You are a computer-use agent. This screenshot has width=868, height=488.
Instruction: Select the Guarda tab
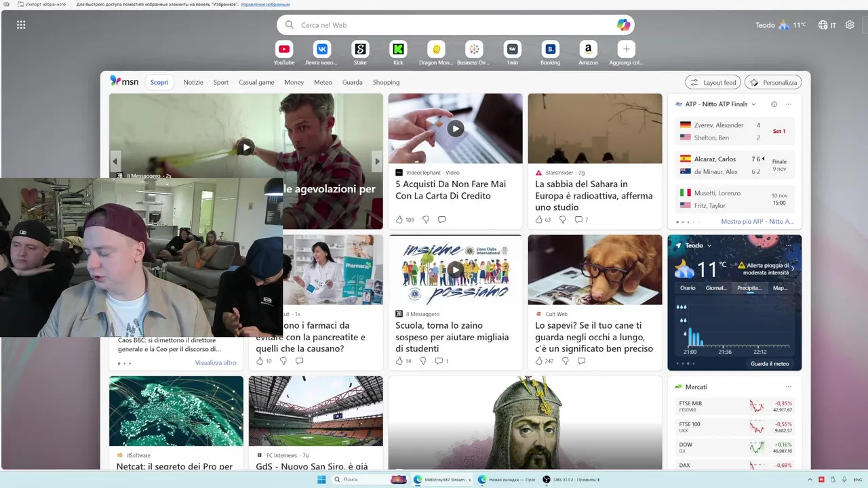coord(353,82)
